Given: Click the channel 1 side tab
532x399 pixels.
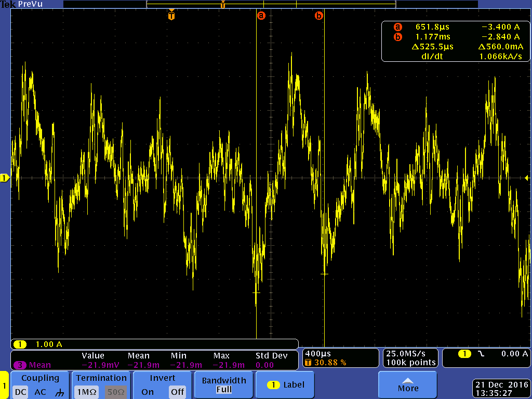Looking at the screenshot, I should 4,385.
